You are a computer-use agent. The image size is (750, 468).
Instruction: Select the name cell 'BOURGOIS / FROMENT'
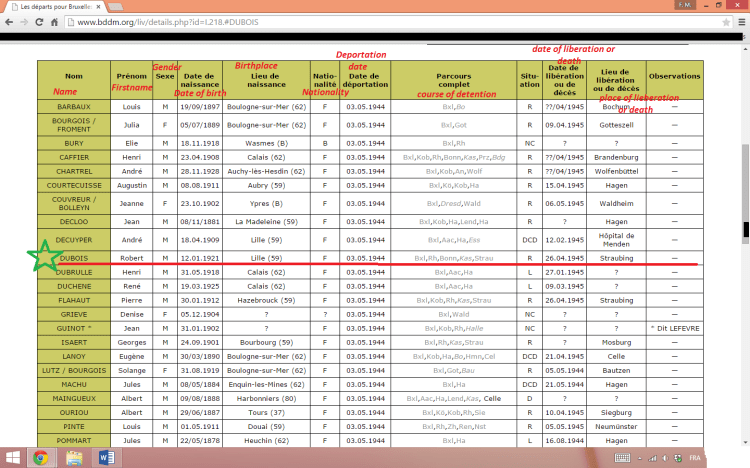(x=74, y=125)
